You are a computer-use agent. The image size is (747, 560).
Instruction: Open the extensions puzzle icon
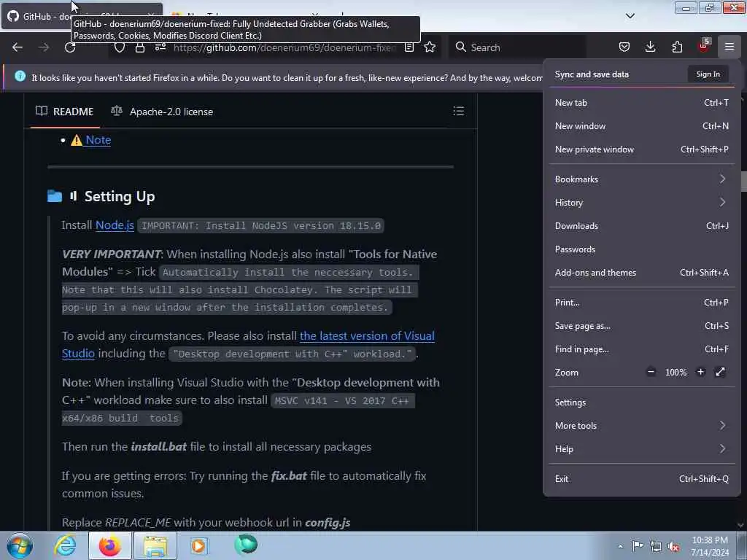click(677, 47)
